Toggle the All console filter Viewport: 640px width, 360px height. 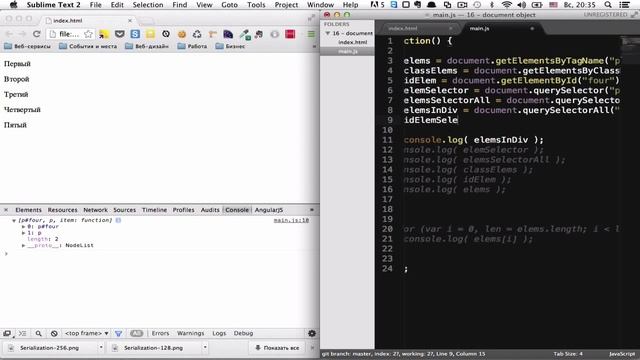[x=136, y=333]
